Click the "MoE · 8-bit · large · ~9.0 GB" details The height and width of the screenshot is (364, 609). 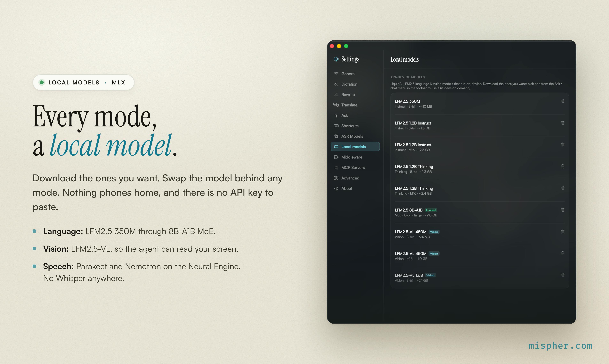pyautogui.click(x=416, y=215)
